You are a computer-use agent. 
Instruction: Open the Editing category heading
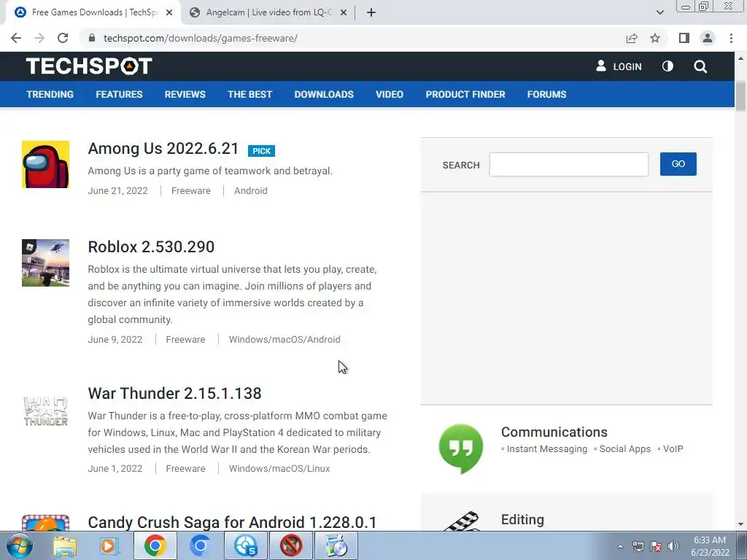pos(522,519)
